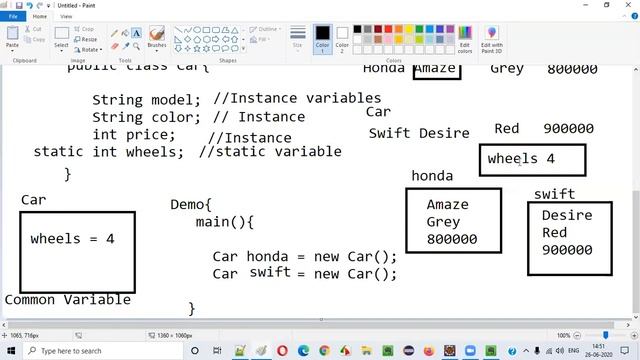Select the Eraser tool
The image size is (640, 360).
click(x=115, y=47)
